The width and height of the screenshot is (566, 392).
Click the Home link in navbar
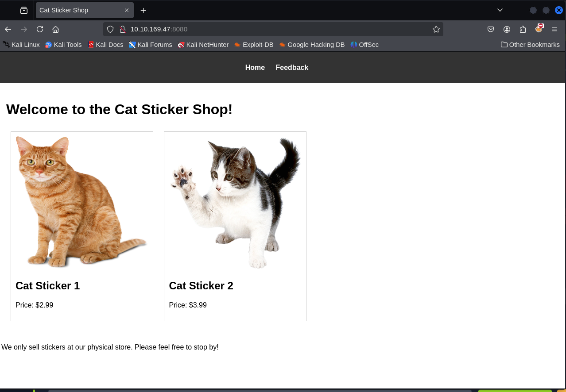coord(255,67)
